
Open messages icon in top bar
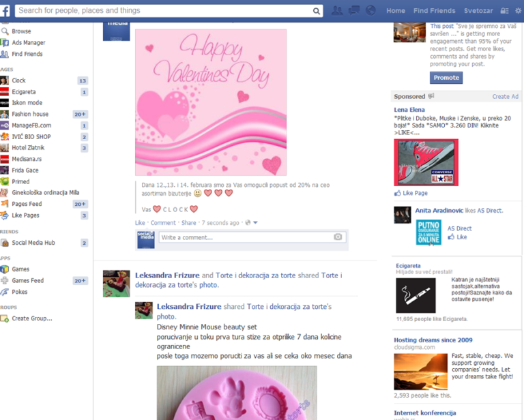(354, 11)
